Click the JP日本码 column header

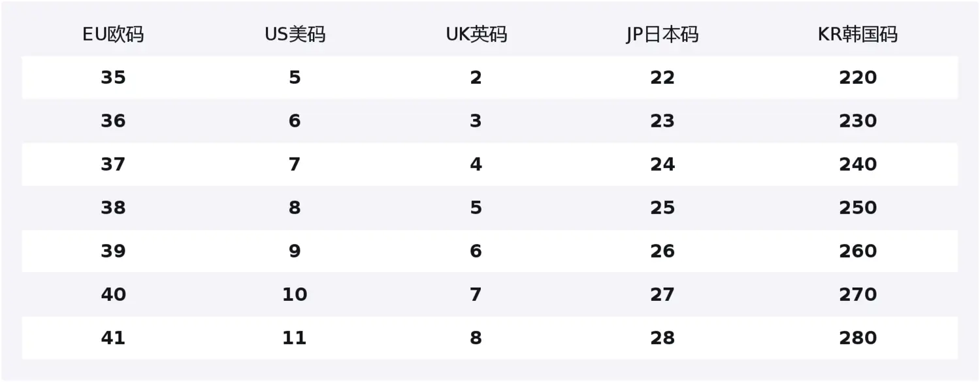[662, 35]
